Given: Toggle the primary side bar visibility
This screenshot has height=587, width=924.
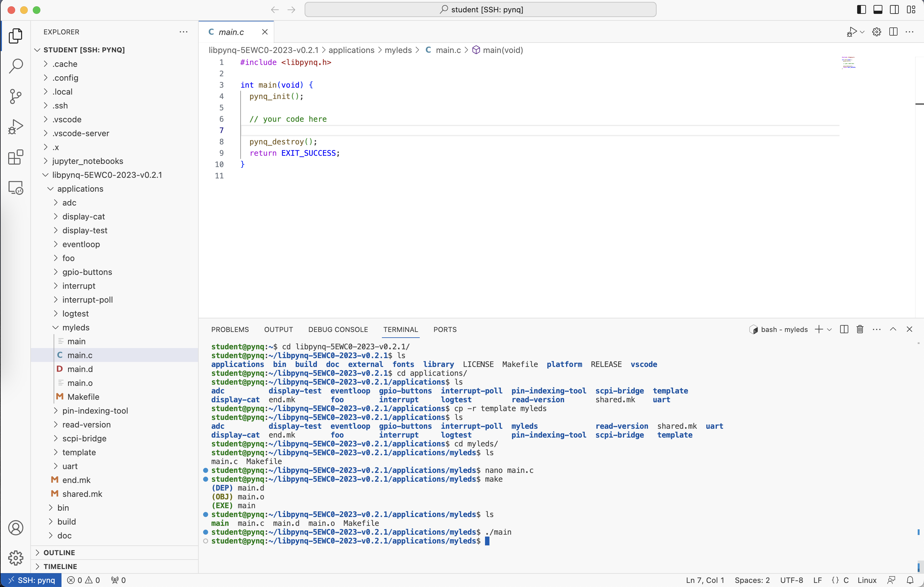Looking at the screenshot, I should pos(862,9).
